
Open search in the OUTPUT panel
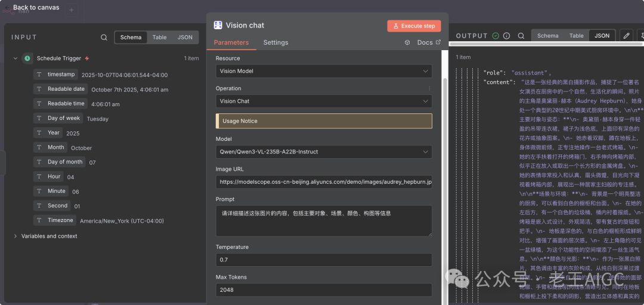tap(521, 36)
